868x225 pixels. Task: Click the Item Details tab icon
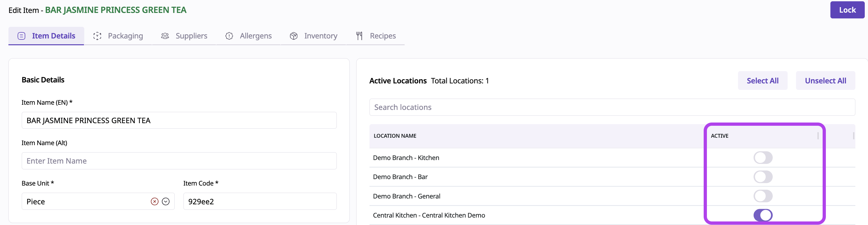tap(21, 36)
